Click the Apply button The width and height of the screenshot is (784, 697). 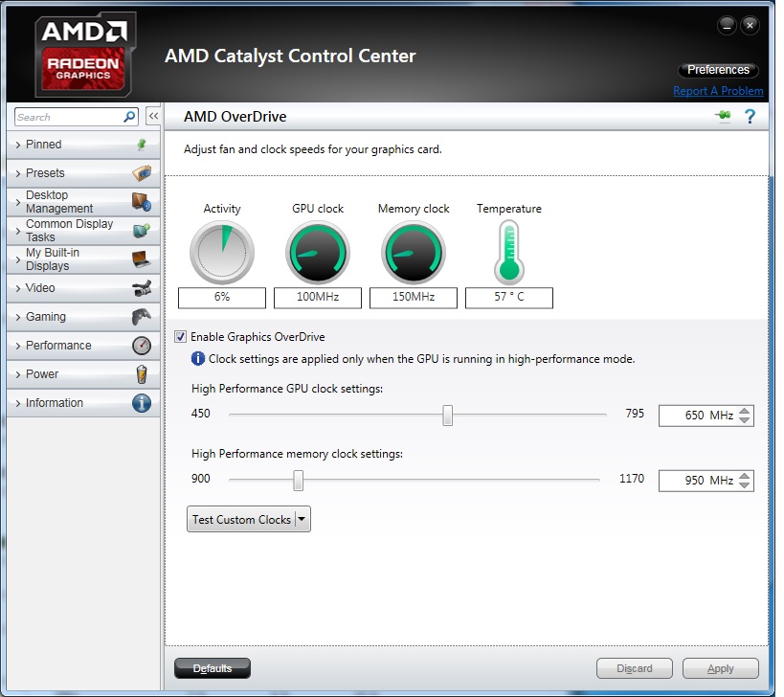[720, 668]
